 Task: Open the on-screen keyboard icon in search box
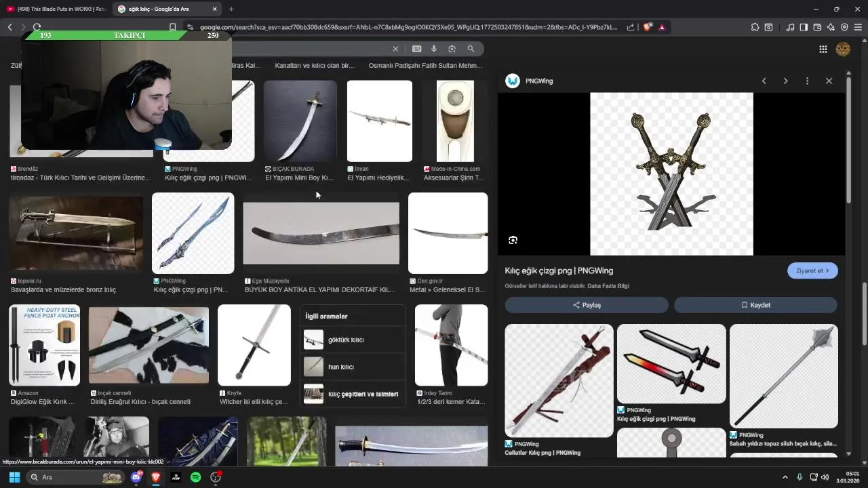(x=416, y=49)
